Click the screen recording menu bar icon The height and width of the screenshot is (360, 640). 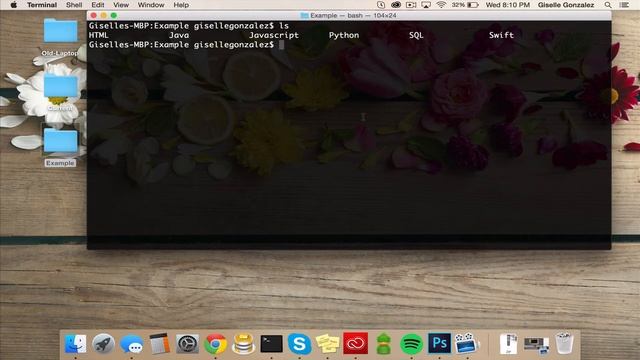[411, 5]
